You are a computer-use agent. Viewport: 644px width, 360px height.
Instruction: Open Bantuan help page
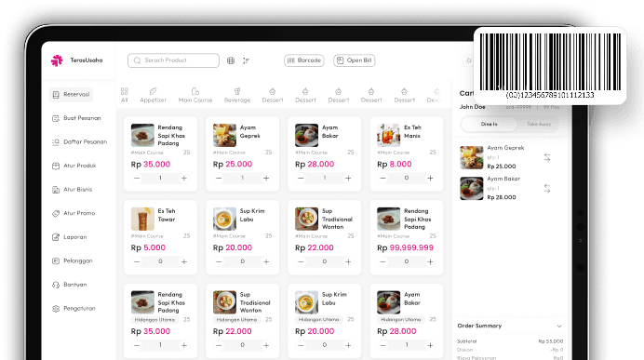(70, 285)
